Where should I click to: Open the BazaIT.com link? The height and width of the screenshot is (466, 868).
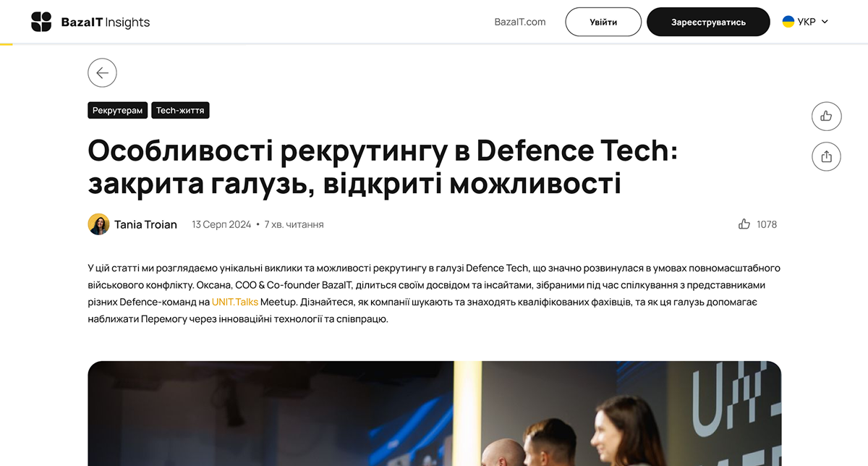click(x=520, y=22)
